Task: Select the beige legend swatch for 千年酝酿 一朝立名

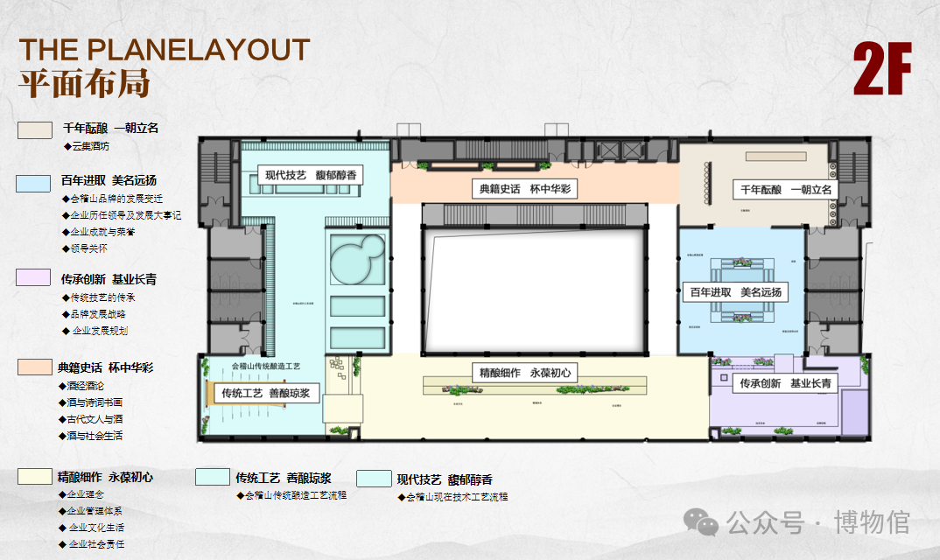Action: [x=35, y=129]
